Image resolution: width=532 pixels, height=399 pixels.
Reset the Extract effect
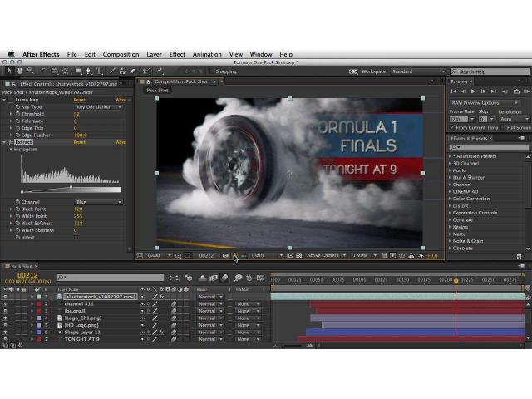tap(80, 142)
